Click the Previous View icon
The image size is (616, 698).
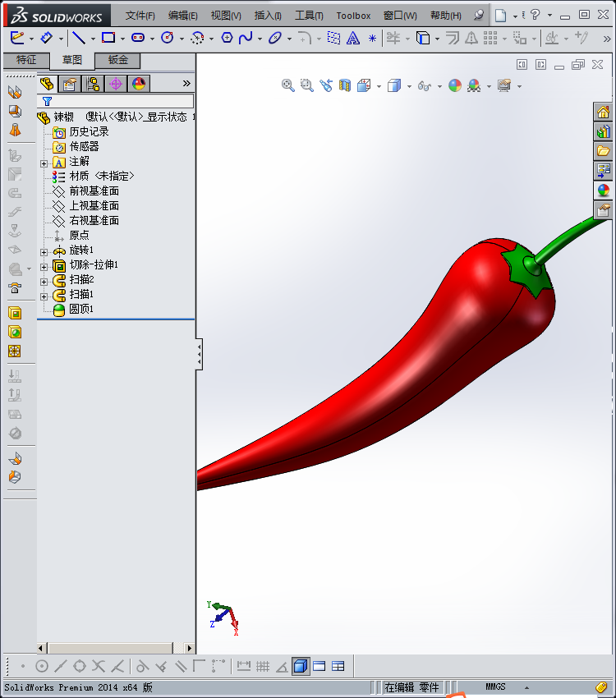(326, 85)
